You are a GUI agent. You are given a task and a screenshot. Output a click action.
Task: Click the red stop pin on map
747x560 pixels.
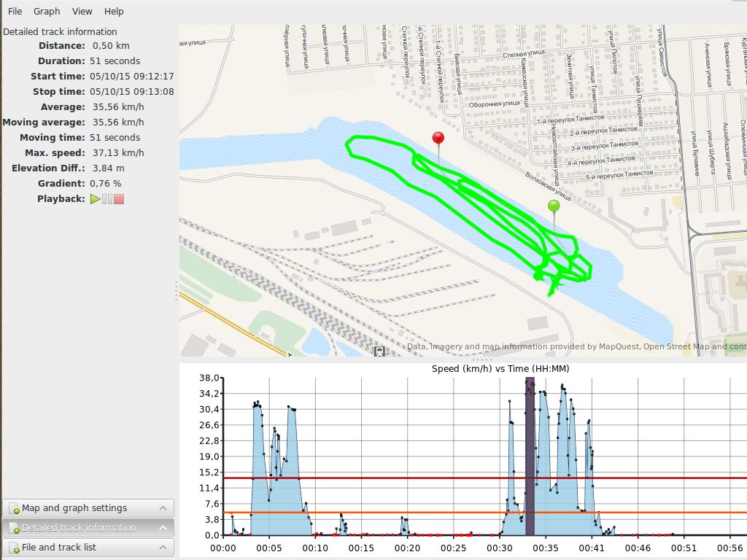click(x=438, y=139)
